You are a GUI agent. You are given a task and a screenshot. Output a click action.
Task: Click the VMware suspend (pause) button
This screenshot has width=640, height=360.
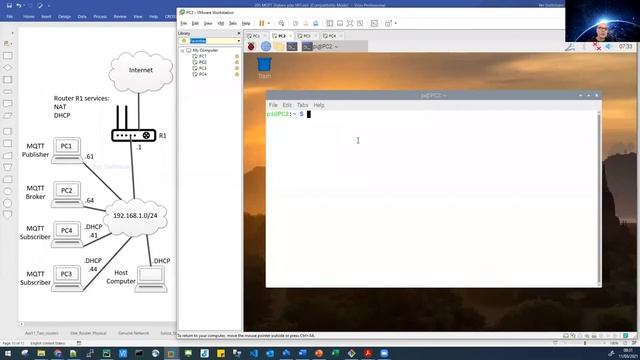point(262,23)
